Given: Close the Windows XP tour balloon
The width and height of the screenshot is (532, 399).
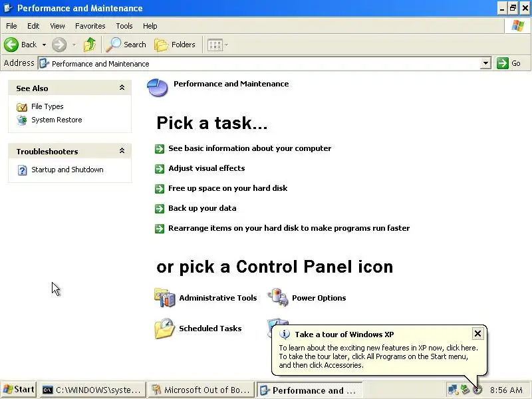Looking at the screenshot, I should pos(477,334).
